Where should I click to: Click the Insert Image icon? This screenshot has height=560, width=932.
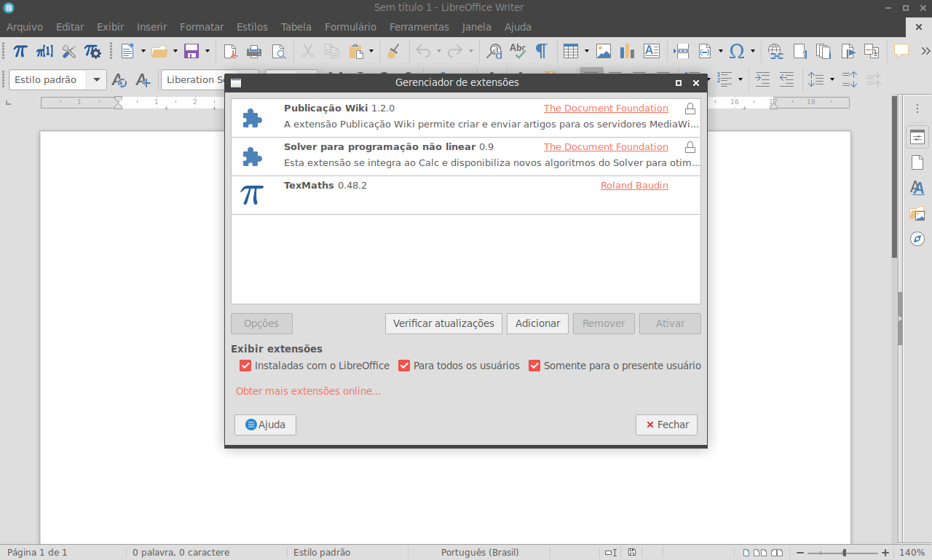pyautogui.click(x=604, y=51)
